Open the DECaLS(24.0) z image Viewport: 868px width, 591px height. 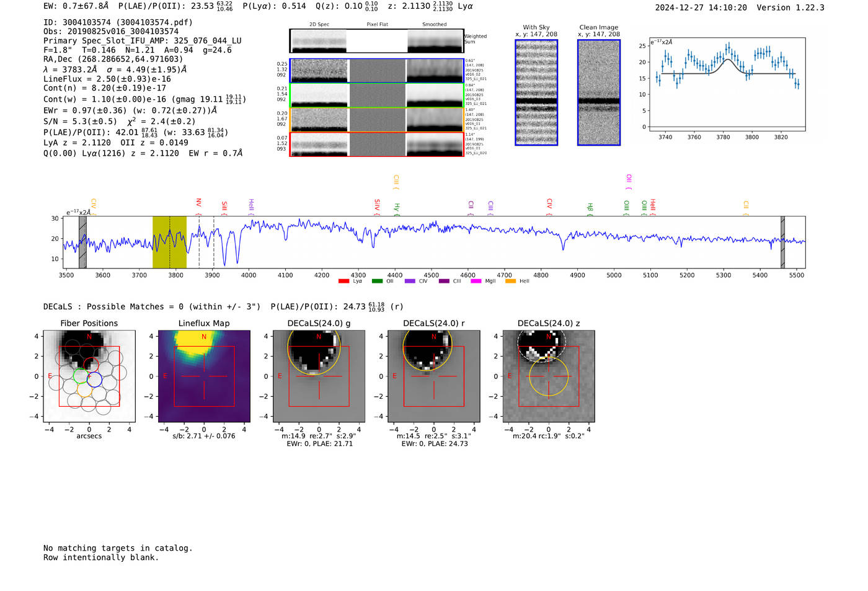point(549,376)
